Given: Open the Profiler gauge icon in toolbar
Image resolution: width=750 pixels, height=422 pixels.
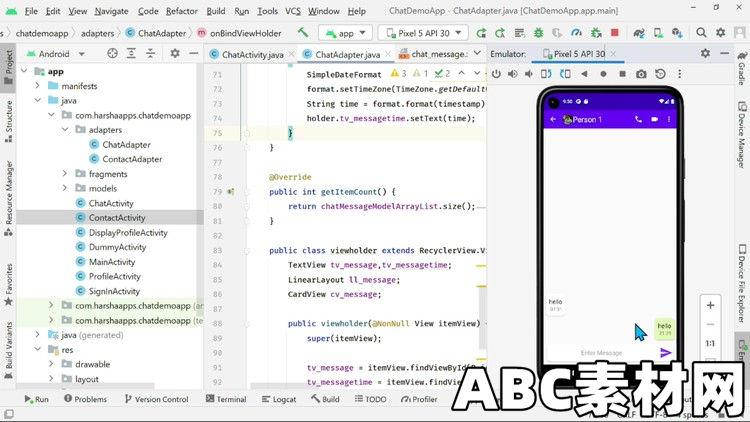Looking at the screenshot, I should [576, 33].
